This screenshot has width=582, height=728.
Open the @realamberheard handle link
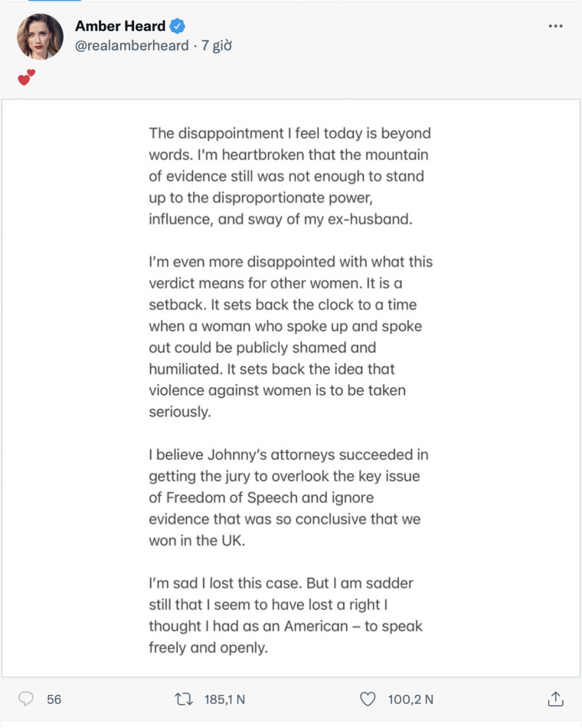pyautogui.click(x=132, y=45)
